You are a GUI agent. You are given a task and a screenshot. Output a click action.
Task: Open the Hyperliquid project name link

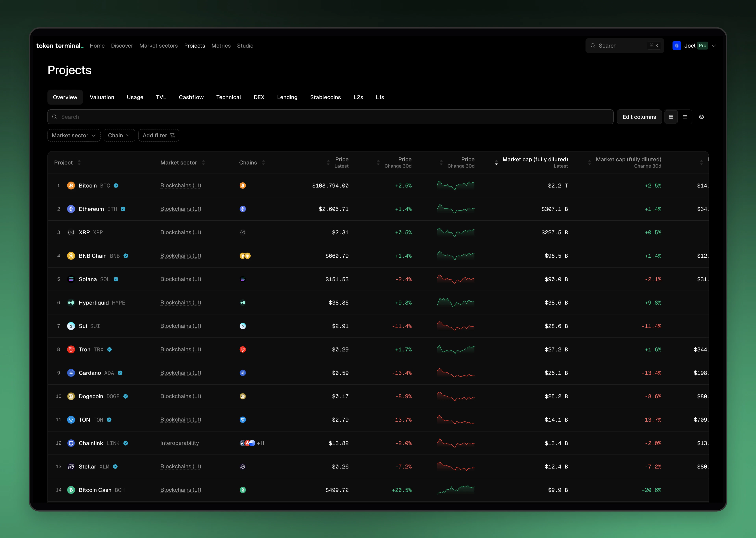tap(94, 303)
